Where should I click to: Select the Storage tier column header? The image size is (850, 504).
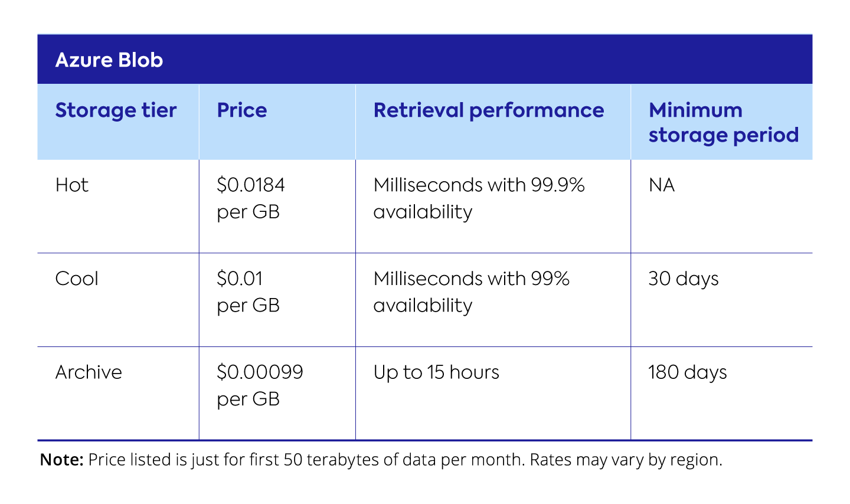(x=116, y=110)
